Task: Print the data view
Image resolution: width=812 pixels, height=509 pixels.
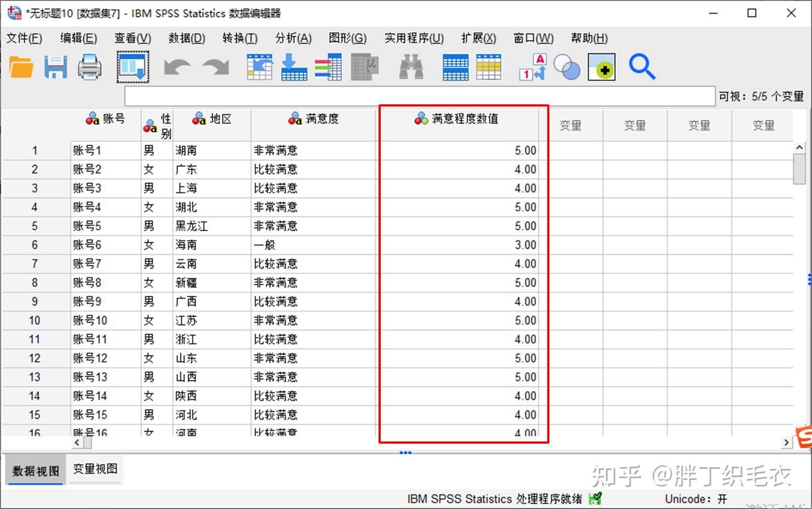Action: [89, 66]
